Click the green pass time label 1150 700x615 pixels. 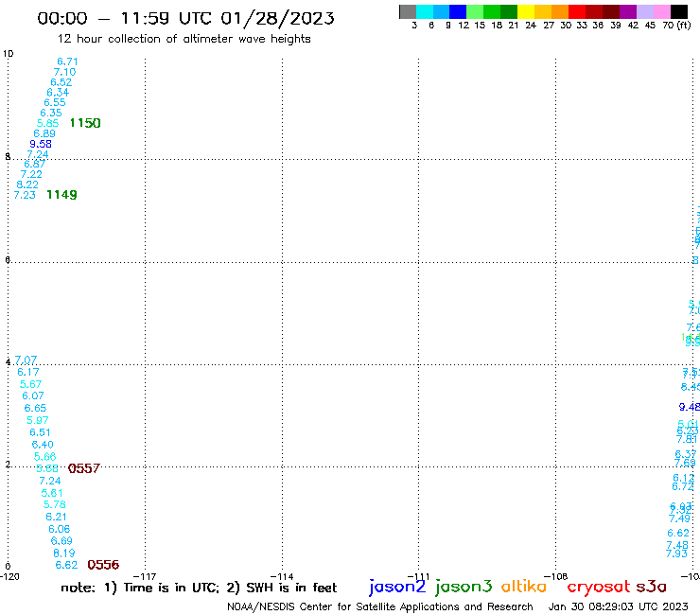[x=85, y=123]
